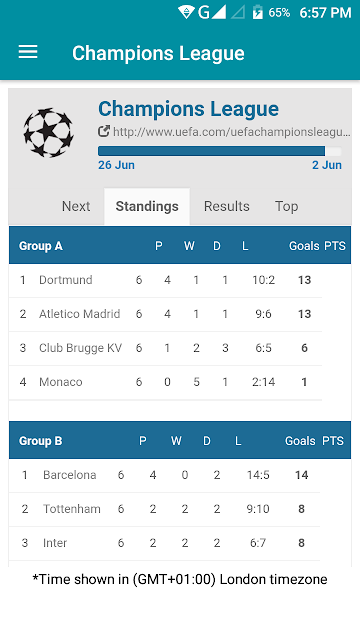Image resolution: width=360 pixels, height=640 pixels.
Task: Tap the battery icon in status bar
Action: [258, 12]
